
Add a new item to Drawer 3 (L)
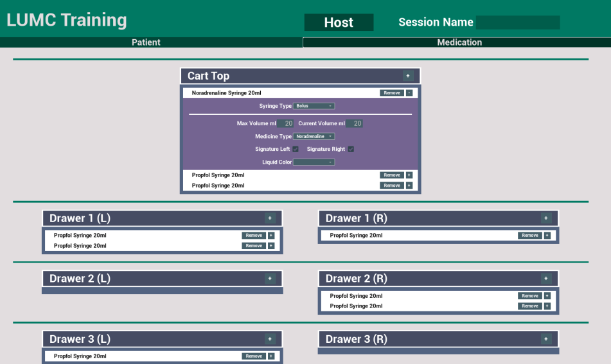[x=270, y=339]
